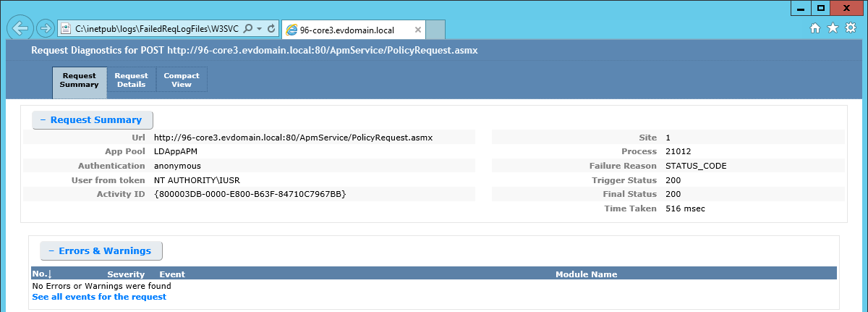
Task: Select the Request Summary tab
Action: [80, 80]
